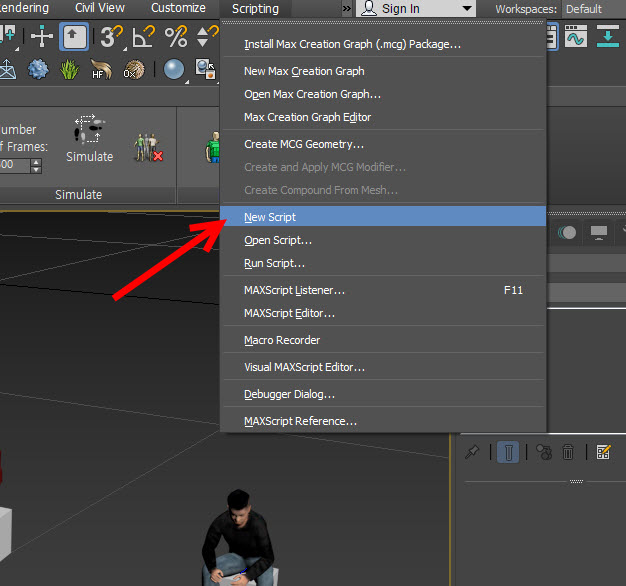
Task: Click the download arrow toolbar icon
Action: pos(608,36)
